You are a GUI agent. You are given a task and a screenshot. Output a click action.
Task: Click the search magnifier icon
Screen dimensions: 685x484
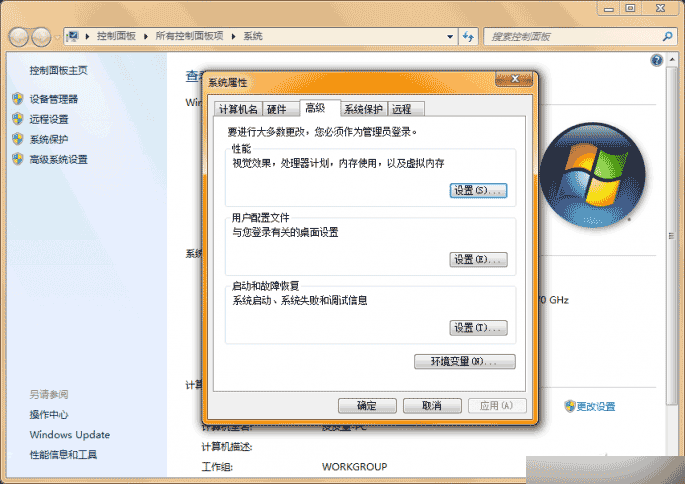(667, 36)
